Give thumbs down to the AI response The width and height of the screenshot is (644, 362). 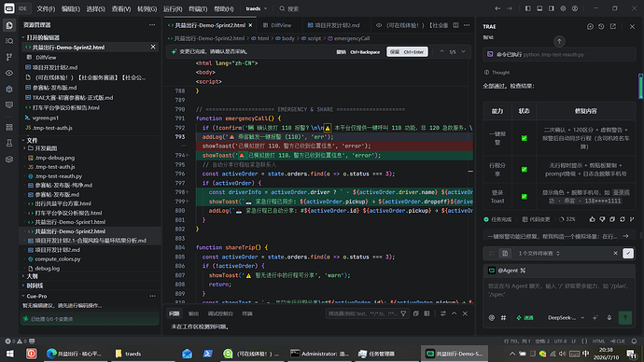(602, 219)
